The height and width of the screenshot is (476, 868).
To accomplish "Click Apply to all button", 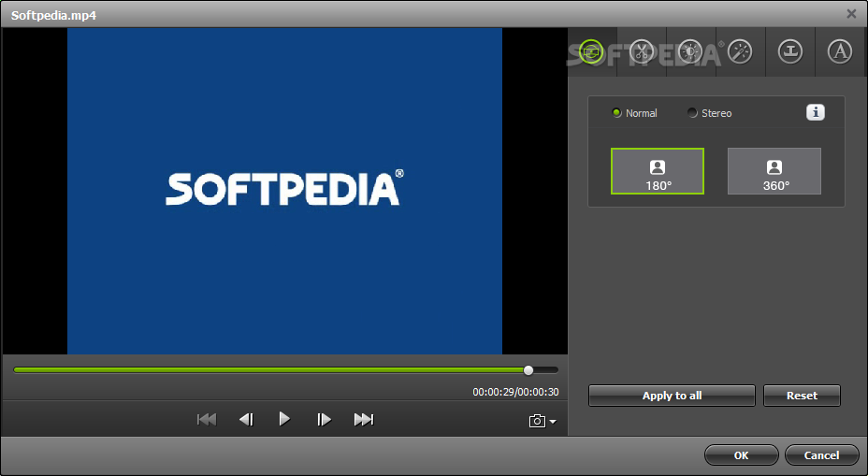I will (x=672, y=396).
